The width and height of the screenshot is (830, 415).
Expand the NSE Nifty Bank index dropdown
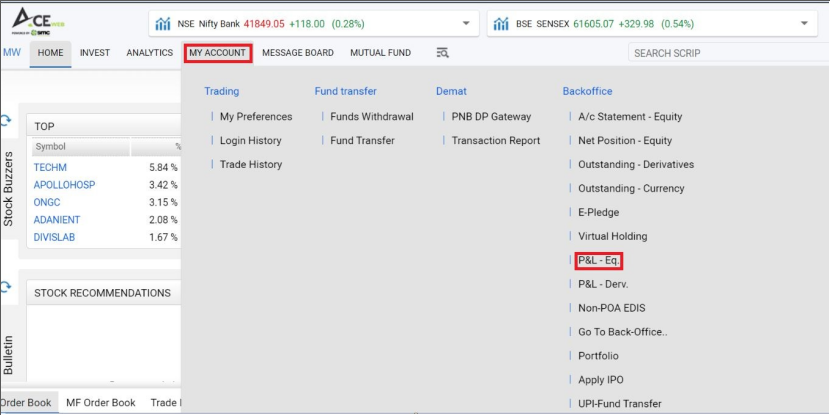tap(466, 23)
